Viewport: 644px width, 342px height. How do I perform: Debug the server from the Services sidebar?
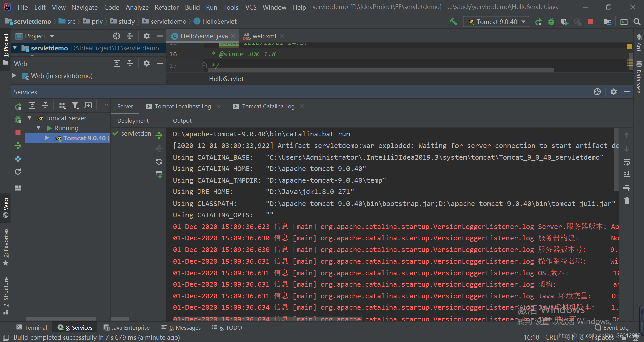(18, 119)
